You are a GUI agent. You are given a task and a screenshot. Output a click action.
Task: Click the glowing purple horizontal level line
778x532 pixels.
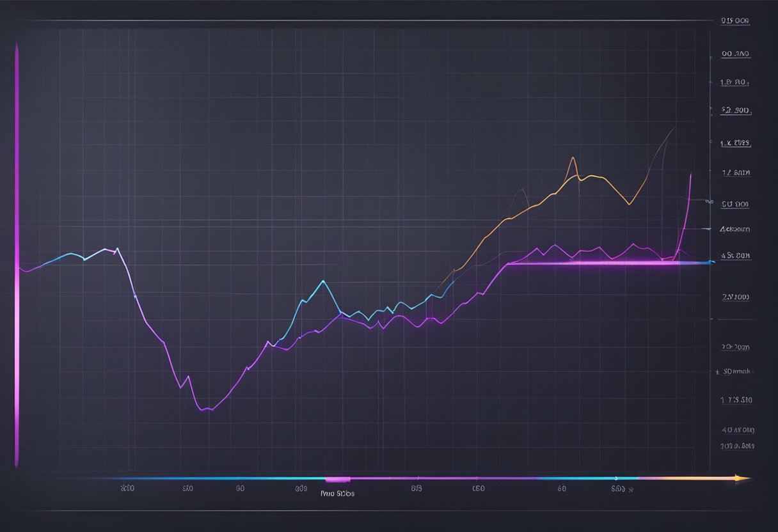point(589,263)
